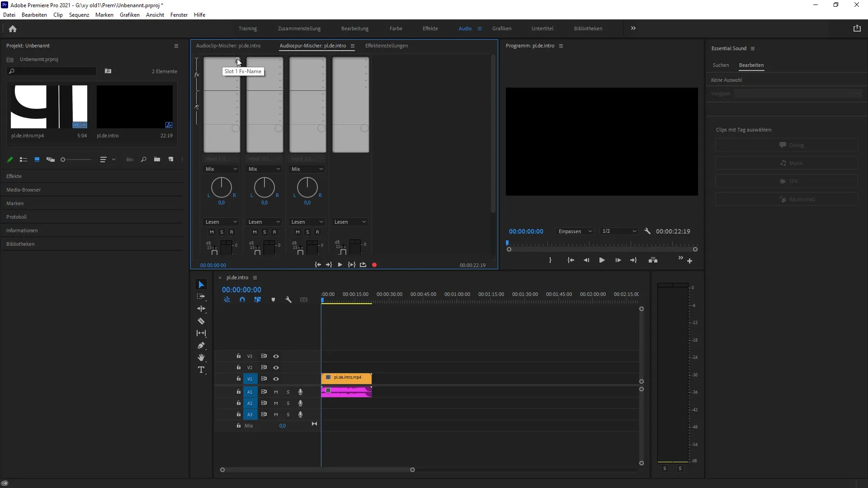Open timeline display settings wrench
Screen dimensions: 868x488
click(288, 300)
